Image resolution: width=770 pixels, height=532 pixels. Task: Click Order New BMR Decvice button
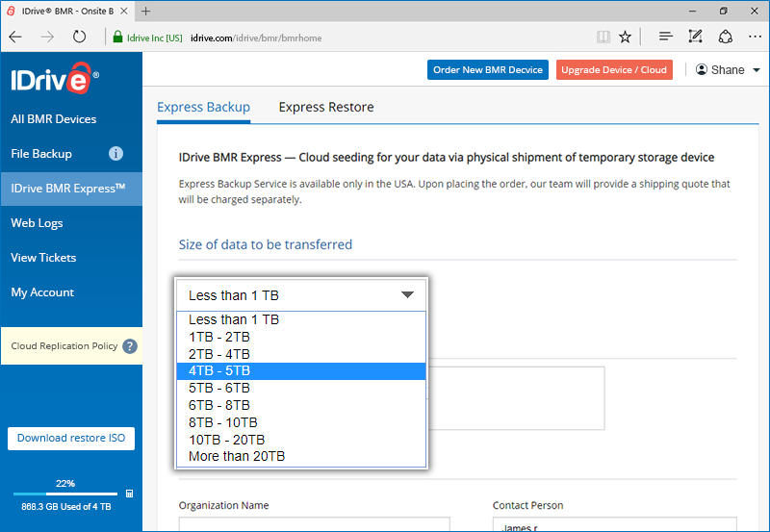(488, 70)
